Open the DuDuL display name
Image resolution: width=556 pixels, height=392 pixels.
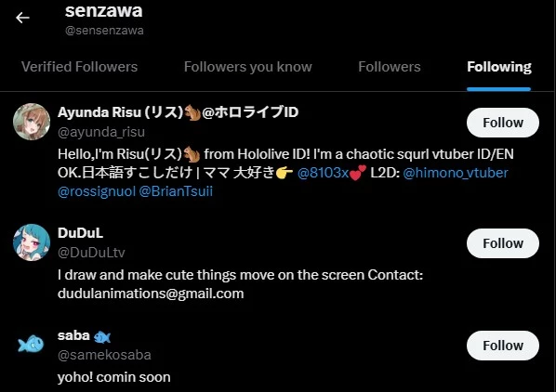click(x=80, y=233)
